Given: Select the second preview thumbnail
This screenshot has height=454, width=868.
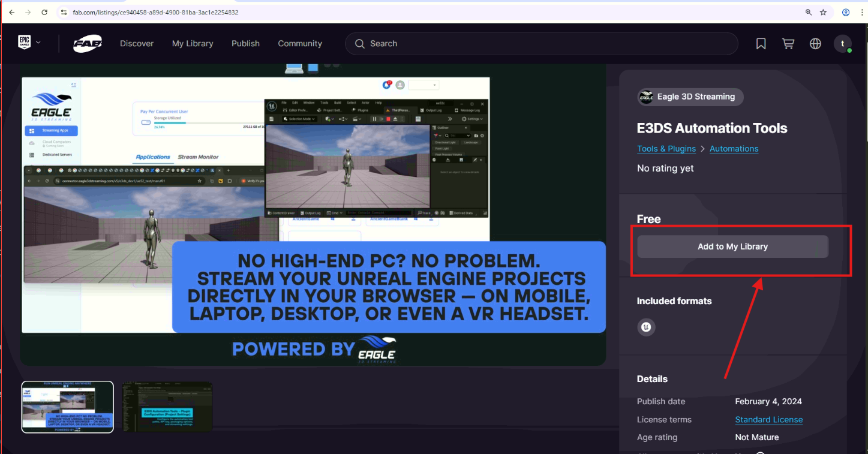Looking at the screenshot, I should click(x=167, y=407).
